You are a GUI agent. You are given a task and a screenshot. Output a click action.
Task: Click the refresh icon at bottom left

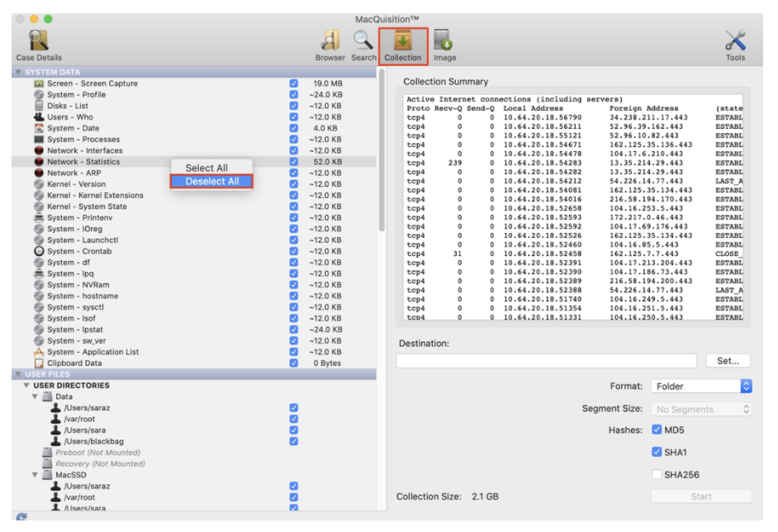(x=21, y=516)
